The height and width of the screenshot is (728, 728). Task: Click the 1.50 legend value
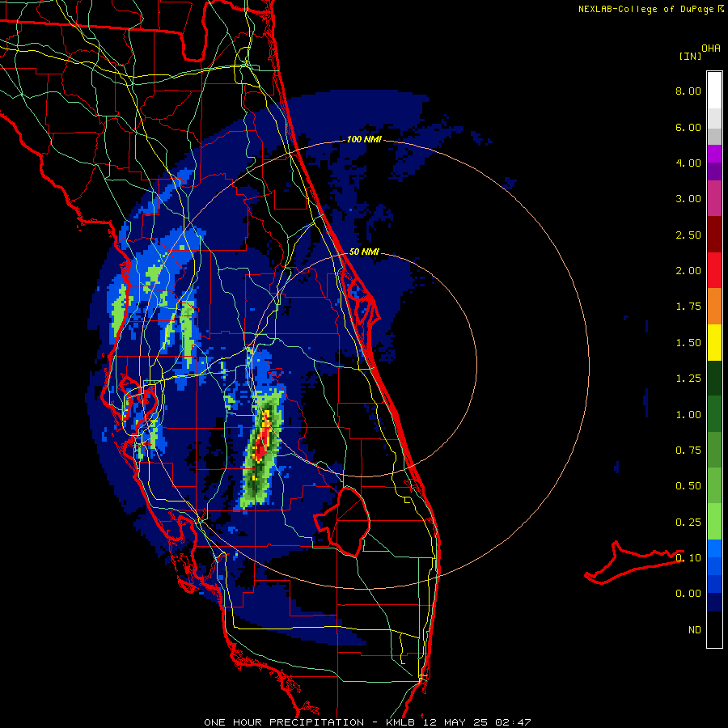pos(688,343)
